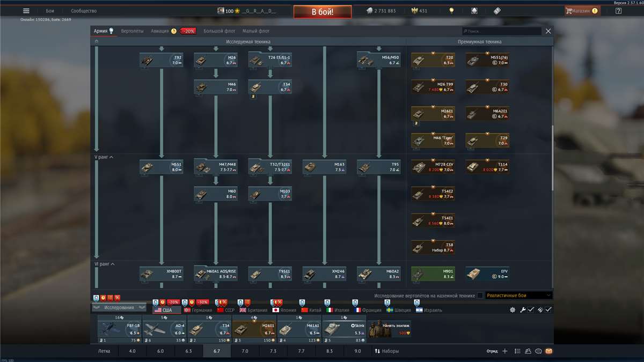Select the Skink crew slot

(x=344, y=329)
